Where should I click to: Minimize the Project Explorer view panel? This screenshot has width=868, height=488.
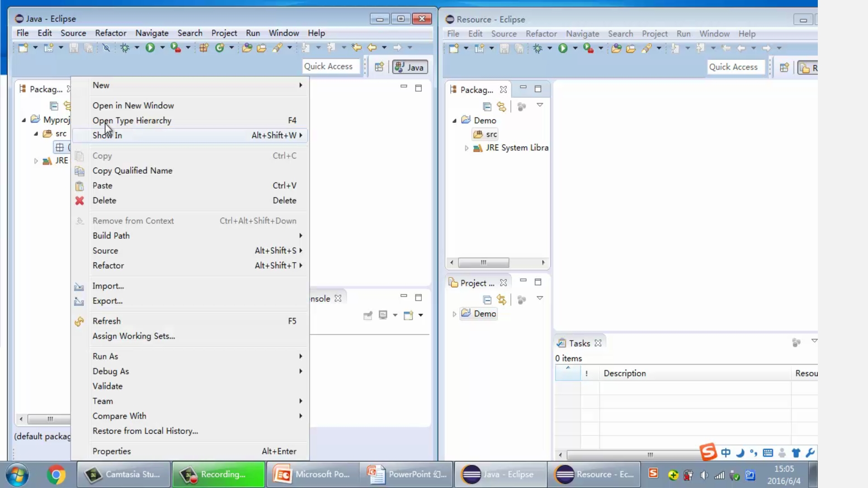523,281
